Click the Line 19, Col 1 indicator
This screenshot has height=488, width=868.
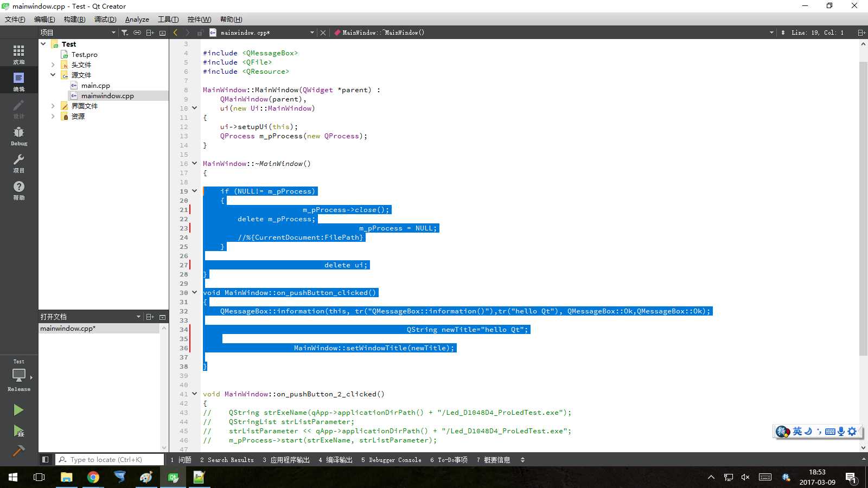point(817,33)
